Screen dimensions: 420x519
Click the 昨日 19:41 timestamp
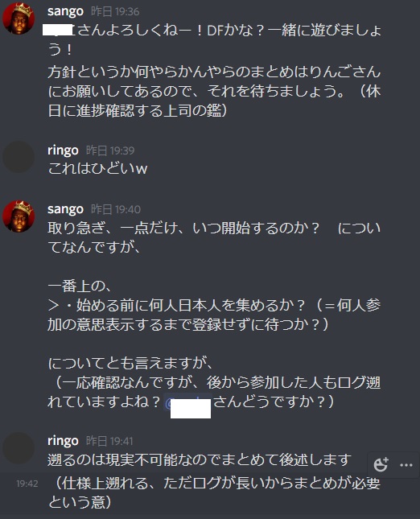coord(109,441)
